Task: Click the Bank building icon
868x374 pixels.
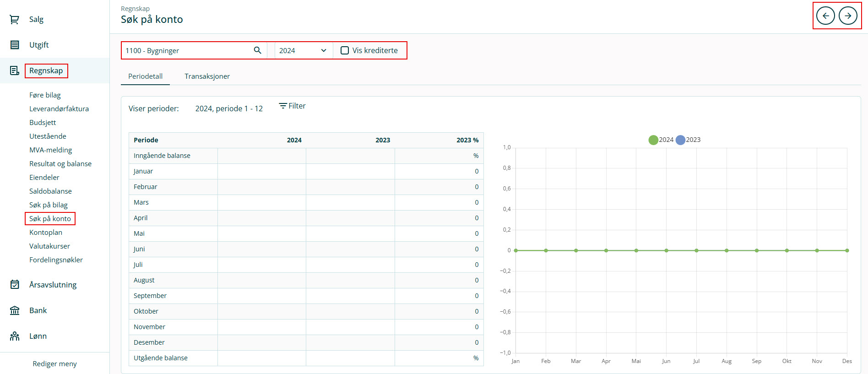Action: [x=15, y=310]
